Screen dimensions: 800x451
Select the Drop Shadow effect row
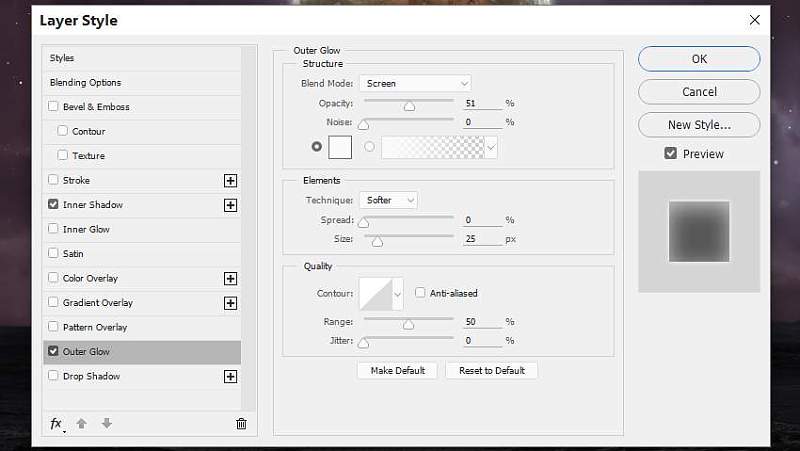(142, 377)
